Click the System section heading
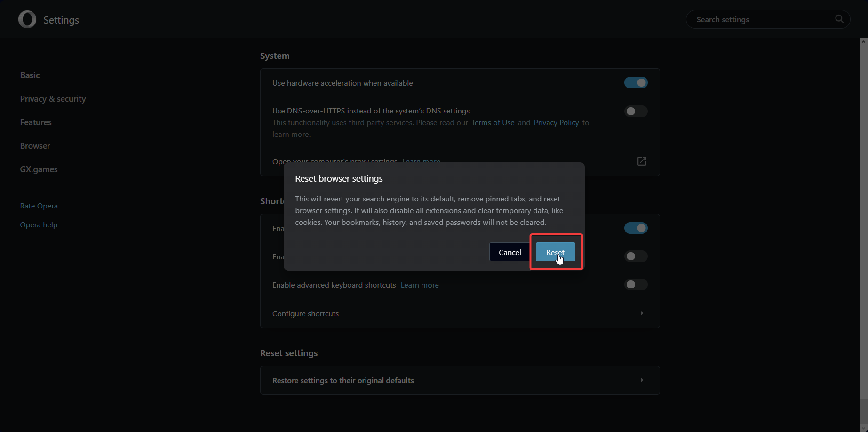Image resolution: width=868 pixels, height=432 pixels. coord(275,56)
